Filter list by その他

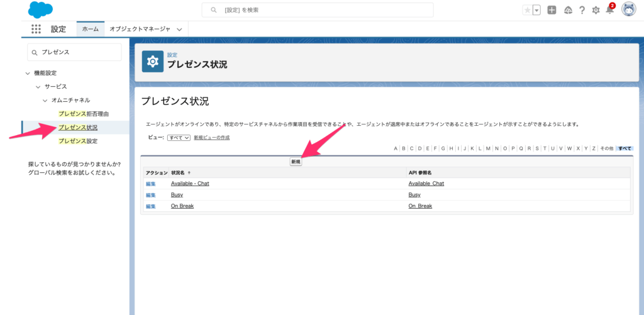(606, 148)
